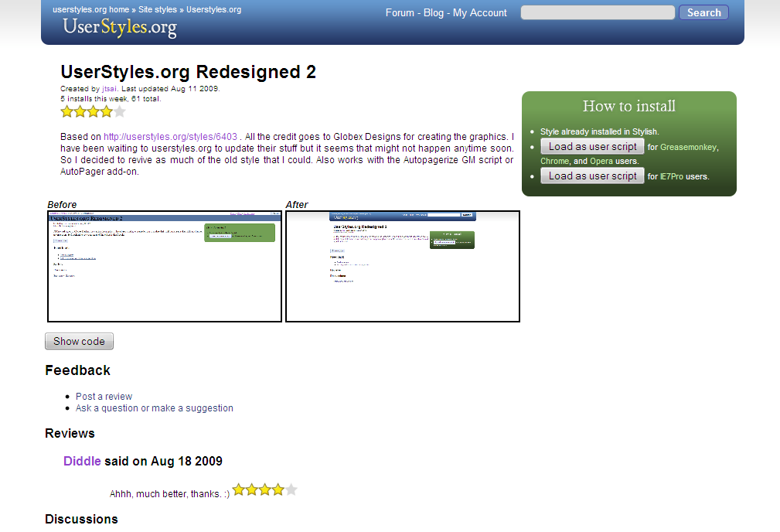
Task: Open jtsai's profile link
Action: coord(109,88)
